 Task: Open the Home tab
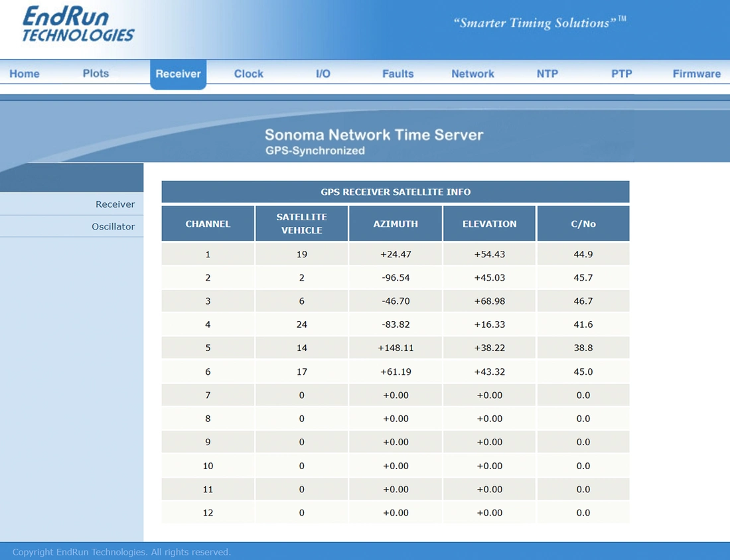coord(24,74)
